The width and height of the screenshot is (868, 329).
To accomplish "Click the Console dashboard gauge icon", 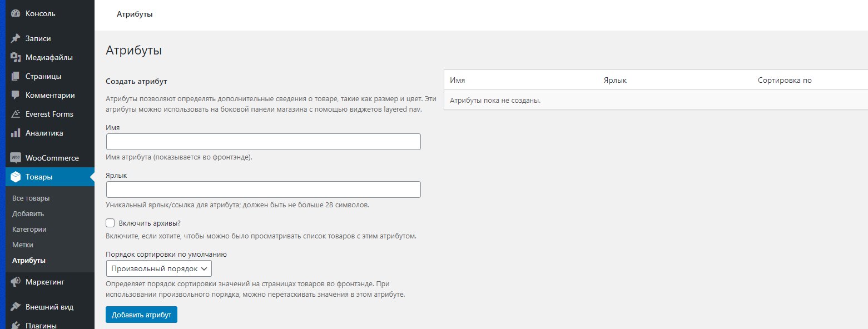I will click(x=16, y=13).
